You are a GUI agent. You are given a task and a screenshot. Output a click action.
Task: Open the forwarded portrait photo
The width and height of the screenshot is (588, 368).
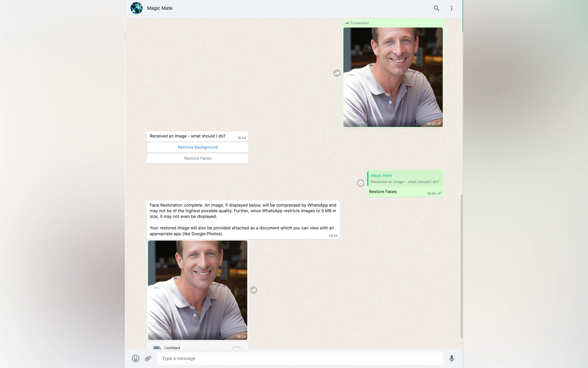(393, 77)
